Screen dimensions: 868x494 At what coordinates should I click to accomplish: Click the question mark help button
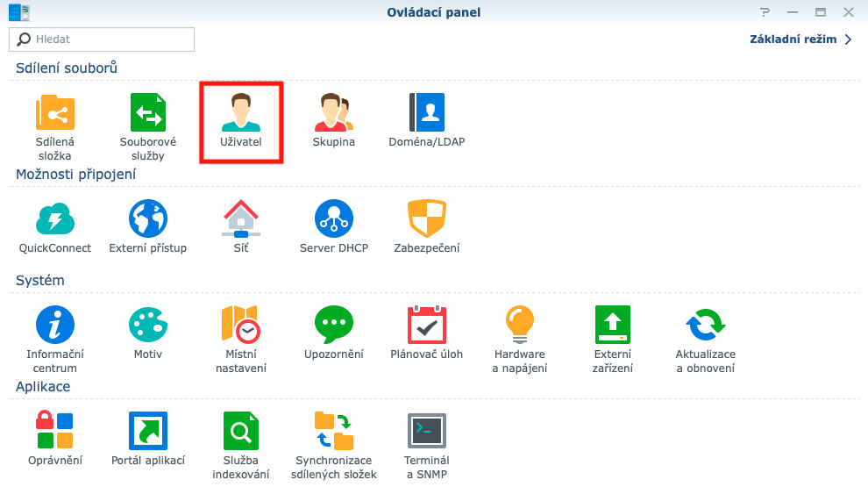[x=765, y=12]
